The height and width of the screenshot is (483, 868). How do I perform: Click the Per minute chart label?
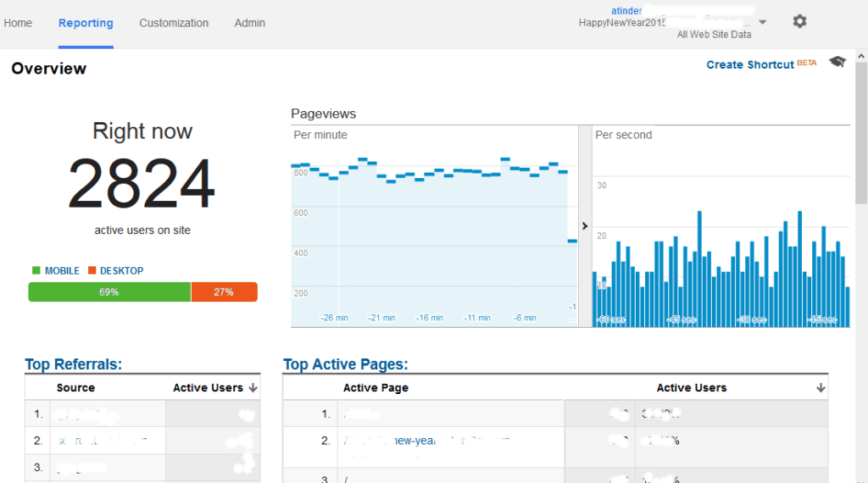[320, 135]
